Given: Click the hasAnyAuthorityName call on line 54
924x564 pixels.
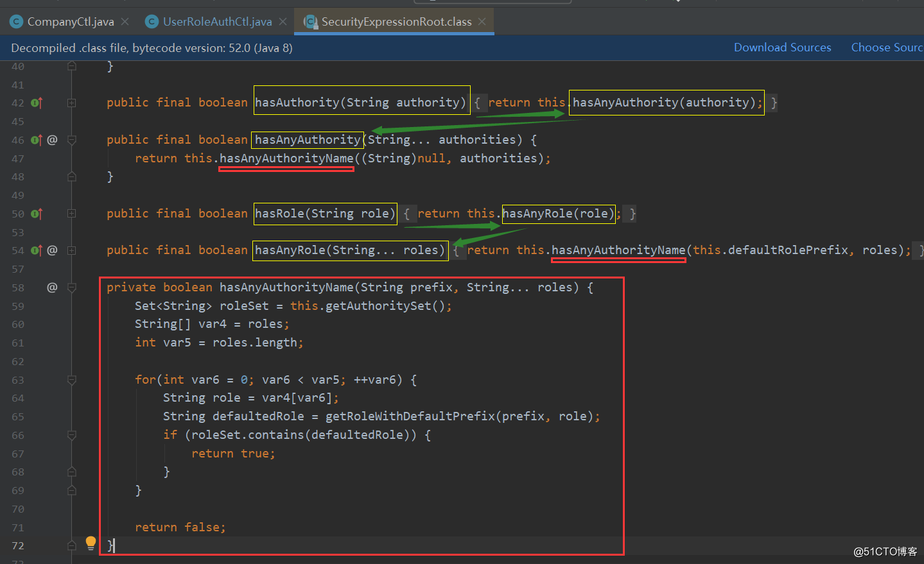Looking at the screenshot, I should [618, 250].
